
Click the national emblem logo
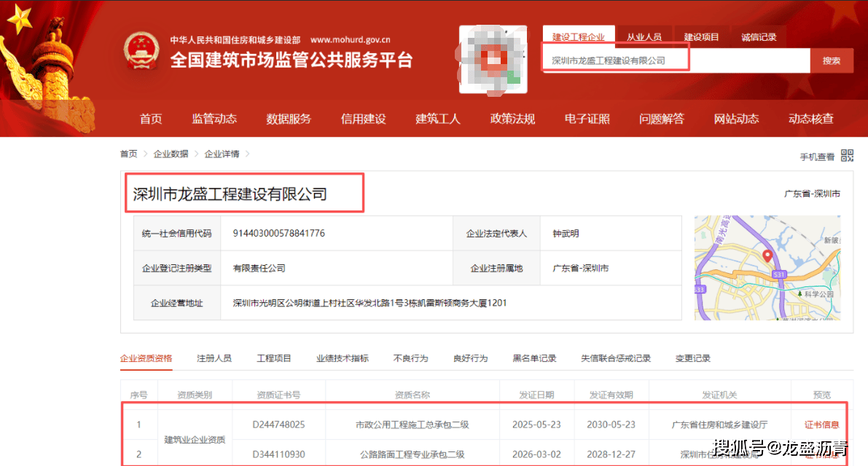(141, 51)
